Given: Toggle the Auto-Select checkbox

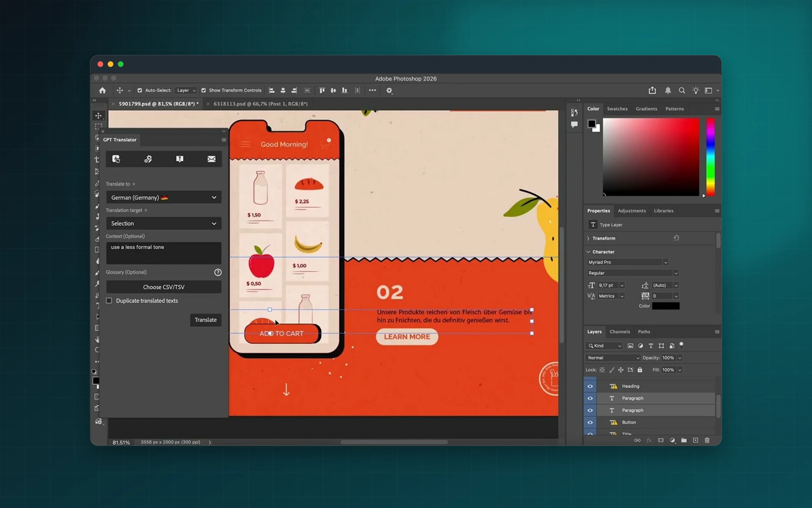Looking at the screenshot, I should (140, 90).
